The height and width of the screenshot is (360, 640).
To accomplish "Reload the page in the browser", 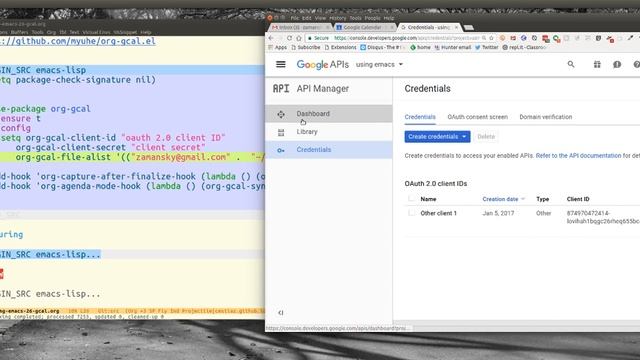I will (289, 38).
